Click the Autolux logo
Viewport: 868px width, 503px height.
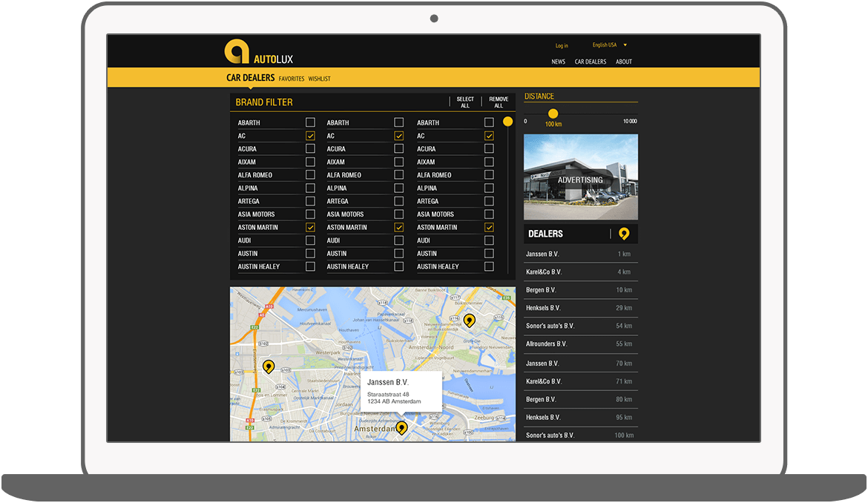click(x=258, y=52)
